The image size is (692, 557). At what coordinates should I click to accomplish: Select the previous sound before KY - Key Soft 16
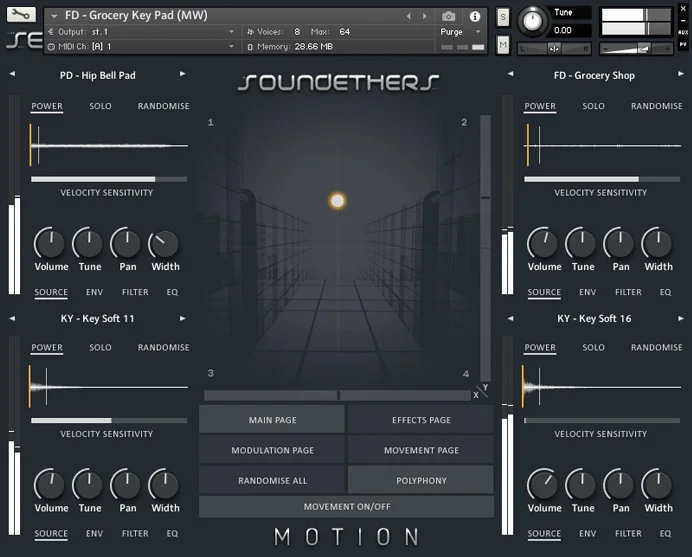click(x=511, y=318)
